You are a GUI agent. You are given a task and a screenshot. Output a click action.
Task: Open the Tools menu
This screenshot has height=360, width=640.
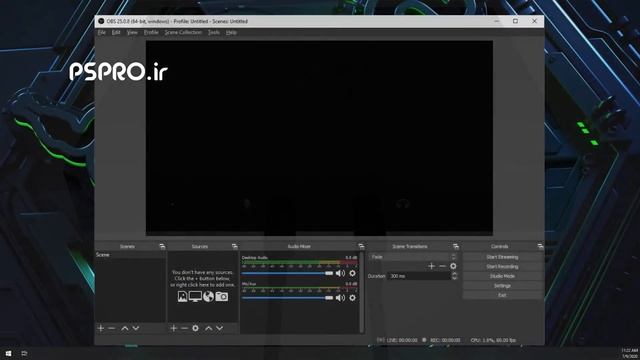tap(213, 32)
